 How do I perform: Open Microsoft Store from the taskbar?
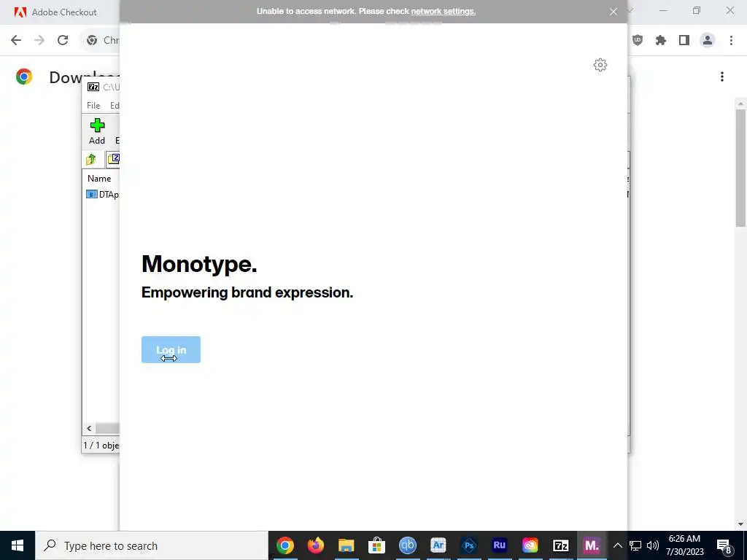point(377,545)
